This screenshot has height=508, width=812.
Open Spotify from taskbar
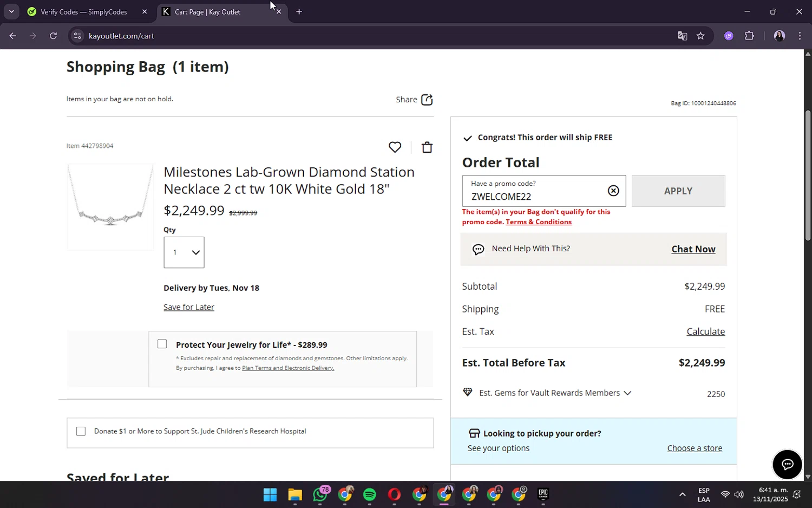point(369,494)
